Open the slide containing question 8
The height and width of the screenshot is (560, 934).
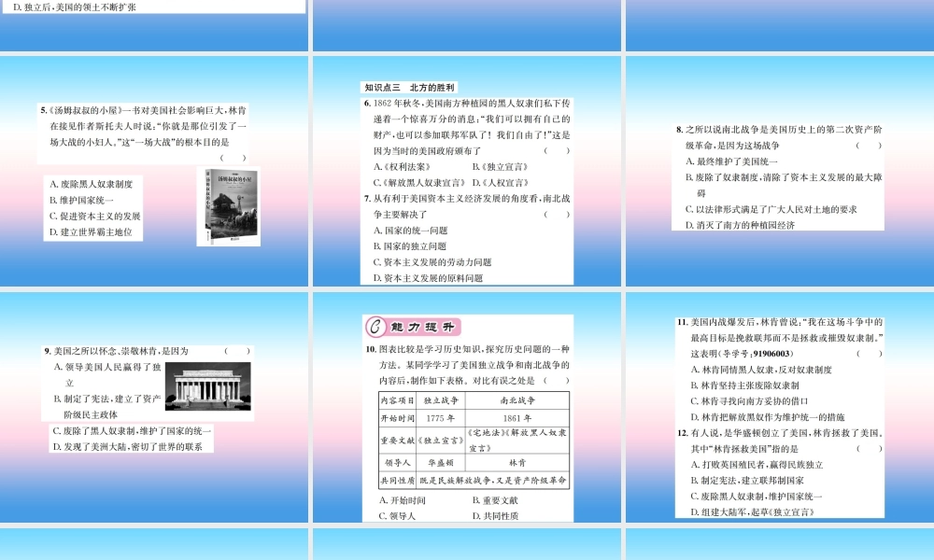tap(780, 172)
